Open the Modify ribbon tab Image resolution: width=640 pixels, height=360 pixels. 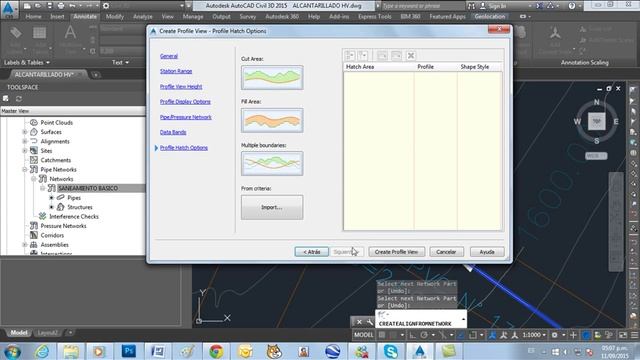tap(115, 17)
